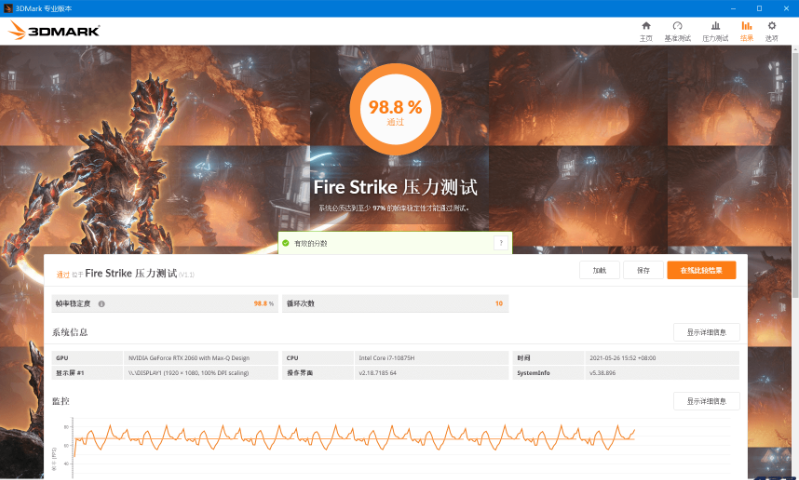Click the \\.\DISPLAY1 display value
Screen dimensions: 799x480
click(x=201, y=372)
